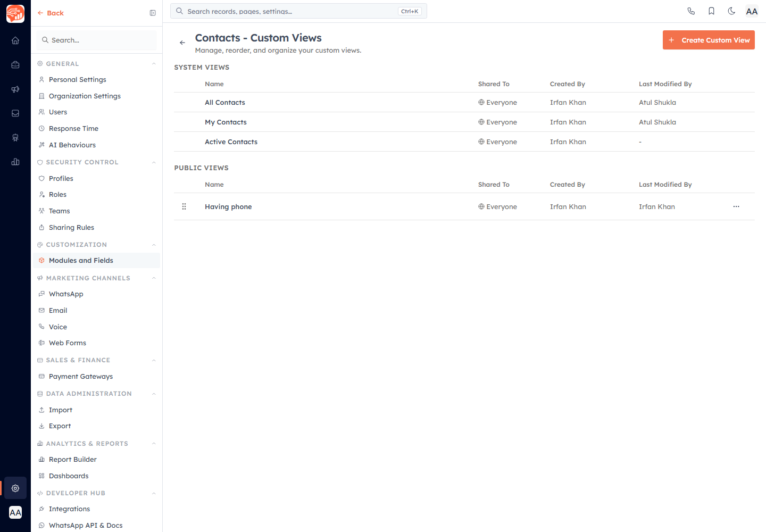Click the Back link in the sidebar

tap(51, 13)
